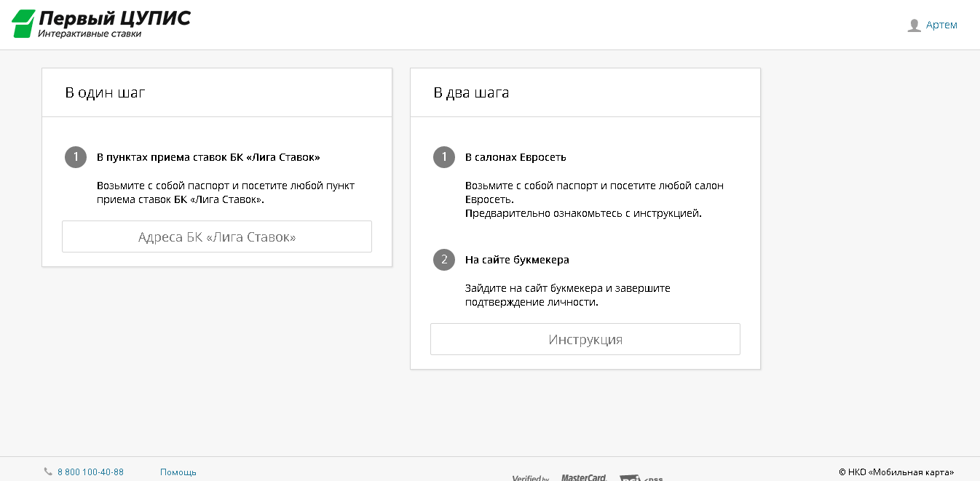The image size is (980, 481).
Task: Open the Помощь link in footer
Action: (x=178, y=472)
